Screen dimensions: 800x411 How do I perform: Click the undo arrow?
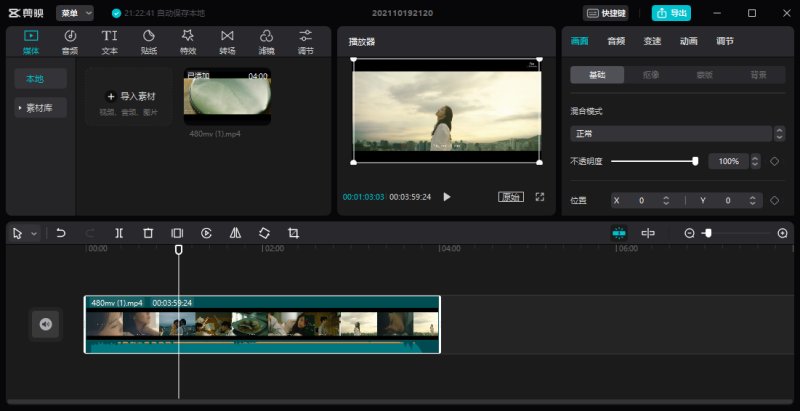coord(61,234)
